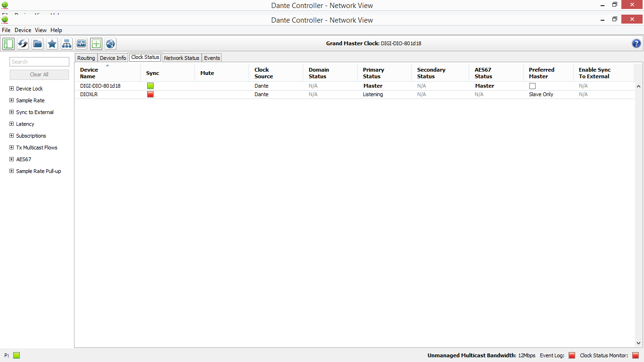Open the network hierarchy diagram icon

(67, 44)
